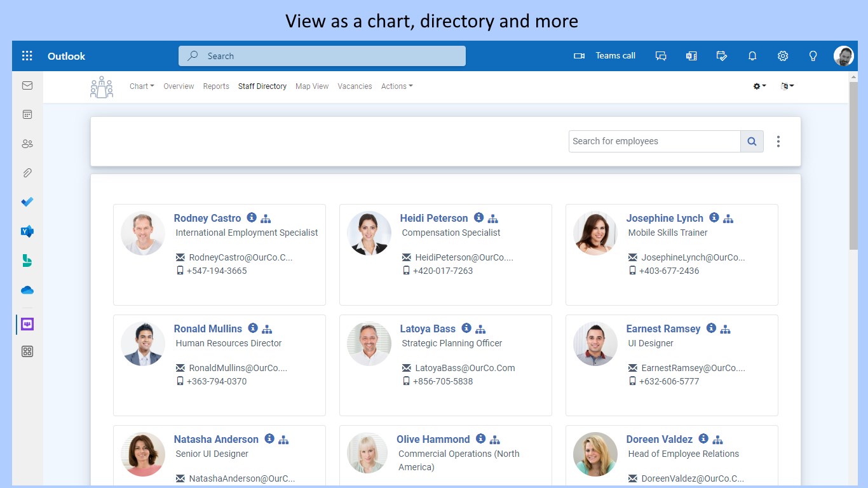Image resolution: width=868 pixels, height=488 pixels.
Task: View Natasha Anderson in org chart
Action: (x=283, y=440)
